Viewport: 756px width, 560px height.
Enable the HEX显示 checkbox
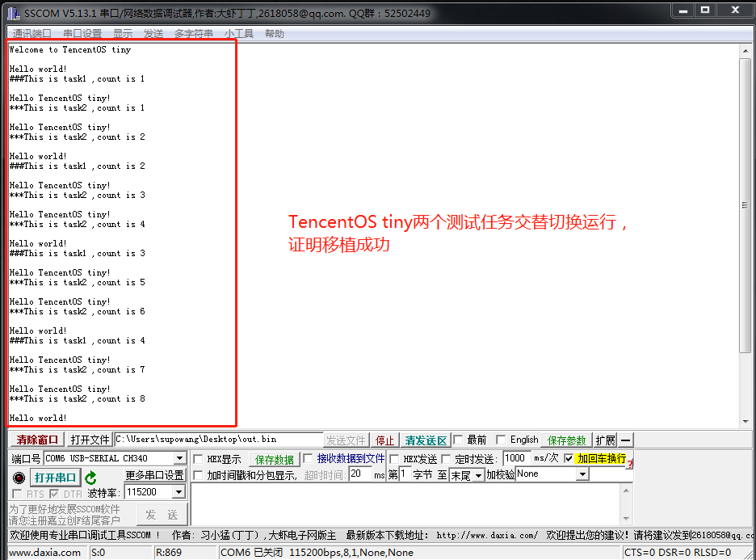[x=199, y=459]
